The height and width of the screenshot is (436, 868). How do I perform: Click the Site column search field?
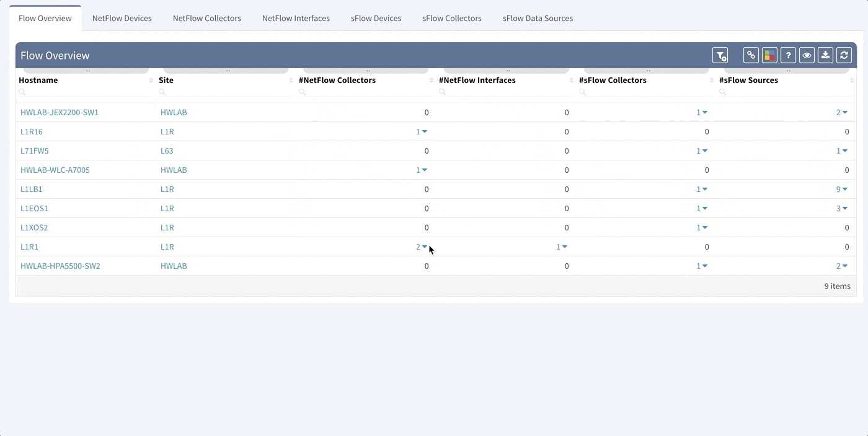pos(226,92)
